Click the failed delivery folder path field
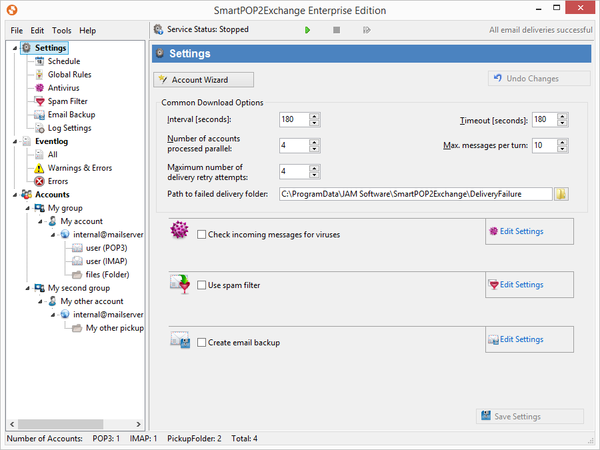The image size is (600, 450). (414, 194)
